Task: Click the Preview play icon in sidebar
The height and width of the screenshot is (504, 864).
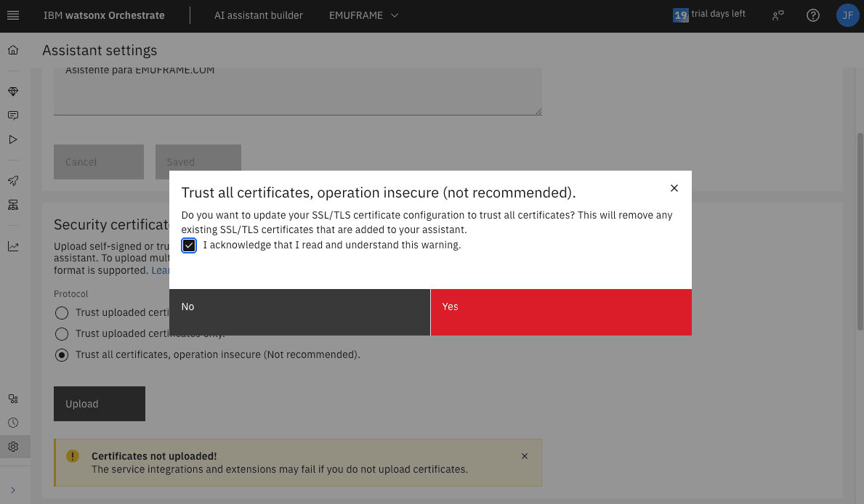Action: point(13,139)
